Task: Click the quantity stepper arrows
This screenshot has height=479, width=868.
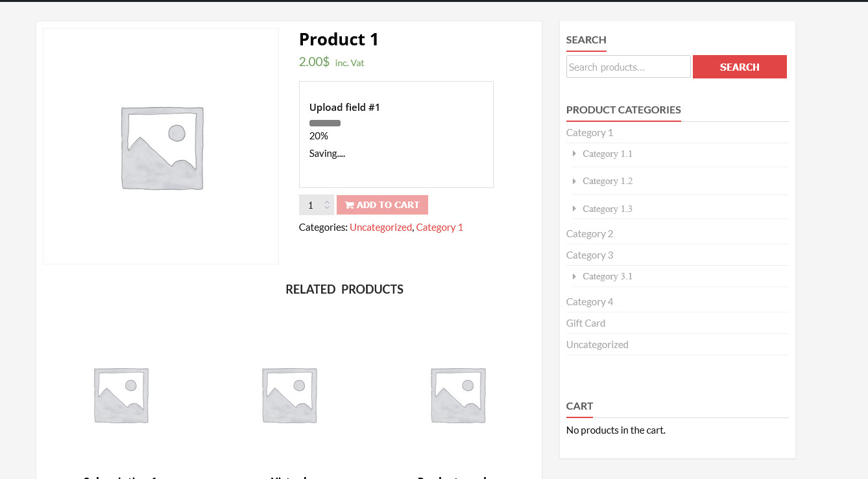Action: point(327,205)
